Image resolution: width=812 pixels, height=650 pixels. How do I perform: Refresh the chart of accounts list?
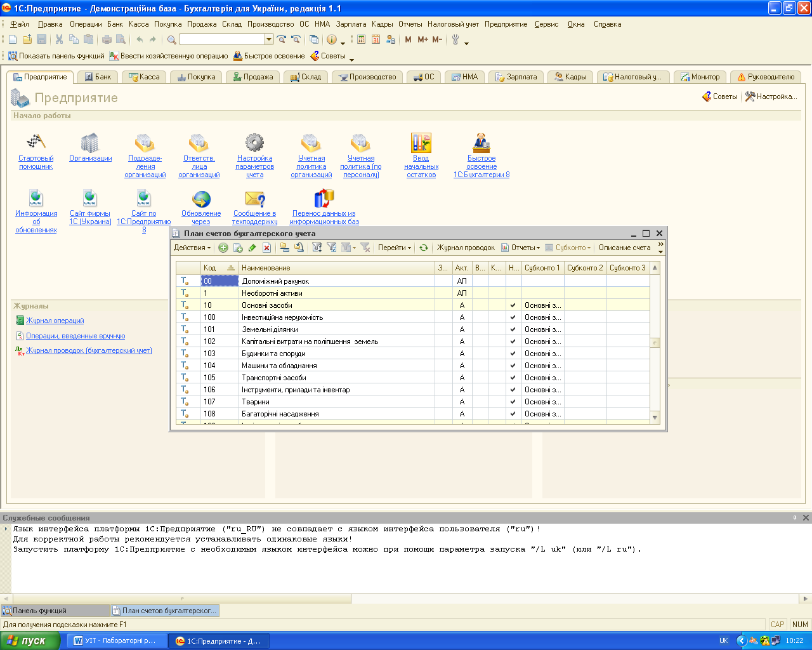click(423, 248)
